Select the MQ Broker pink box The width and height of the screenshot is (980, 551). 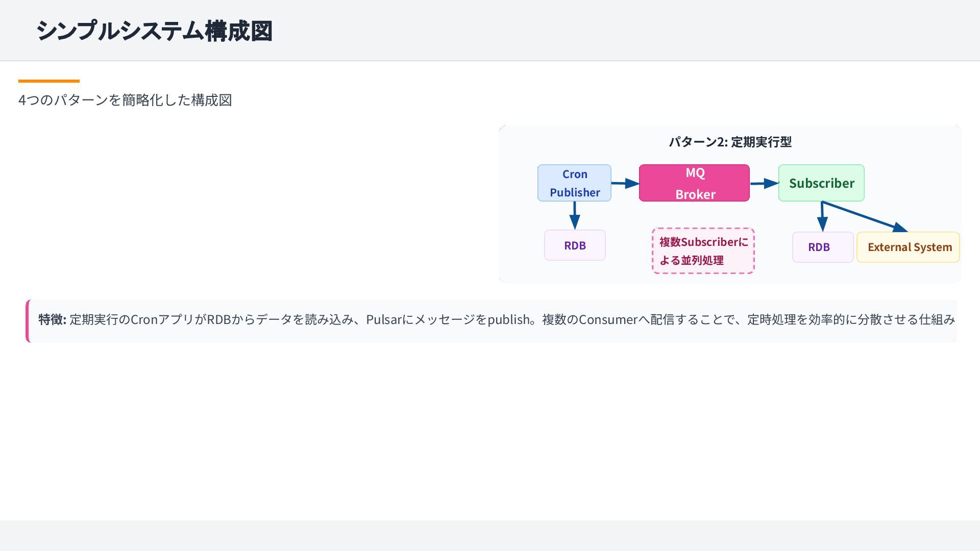pos(694,183)
